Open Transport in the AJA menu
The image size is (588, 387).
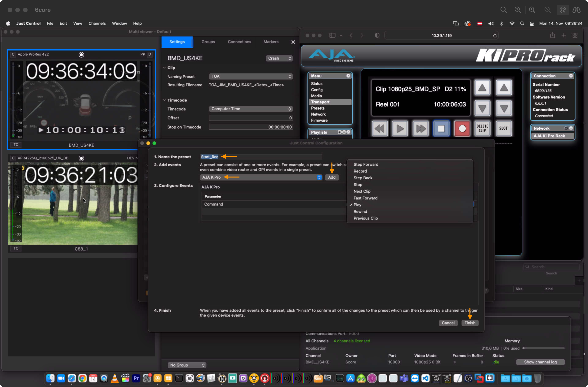pos(330,102)
